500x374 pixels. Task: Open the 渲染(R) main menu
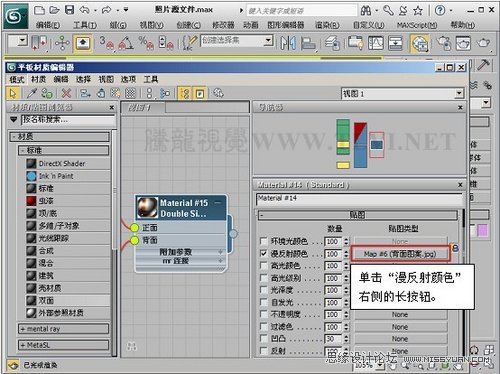[327, 25]
